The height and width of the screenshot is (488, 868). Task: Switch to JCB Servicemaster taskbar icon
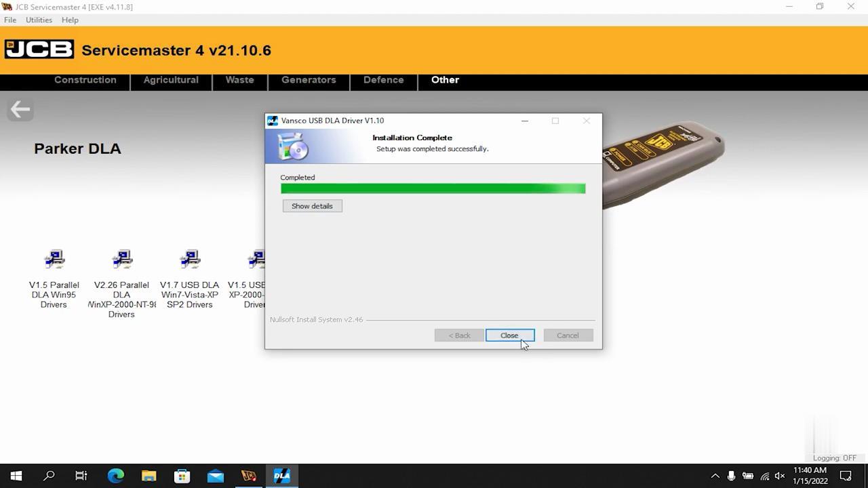click(249, 476)
